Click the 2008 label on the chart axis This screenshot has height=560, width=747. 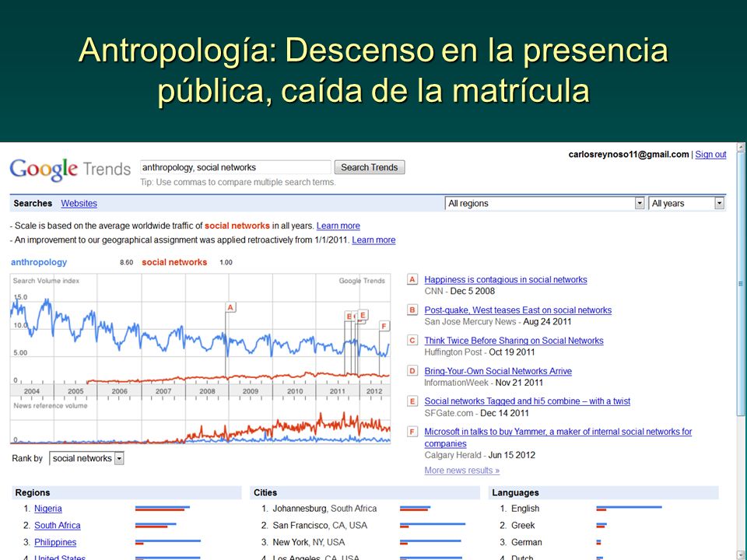207,391
